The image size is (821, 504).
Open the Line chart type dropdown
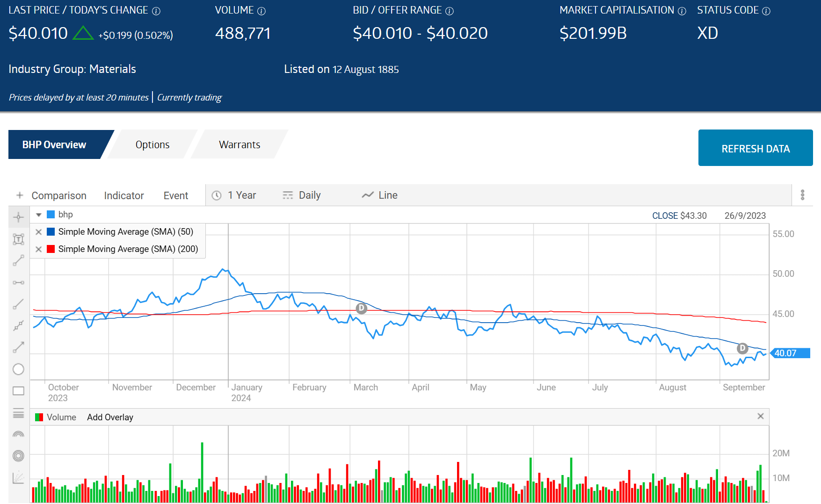click(379, 195)
